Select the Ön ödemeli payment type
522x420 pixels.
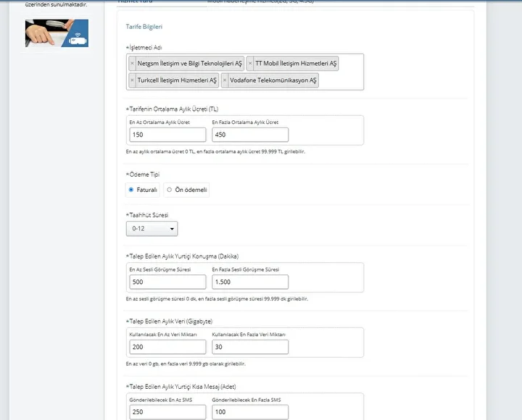[170, 190]
